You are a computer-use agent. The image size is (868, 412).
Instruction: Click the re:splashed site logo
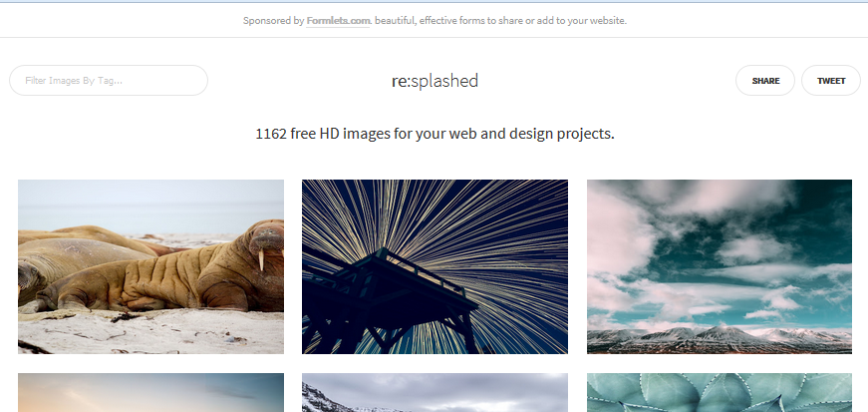[434, 81]
